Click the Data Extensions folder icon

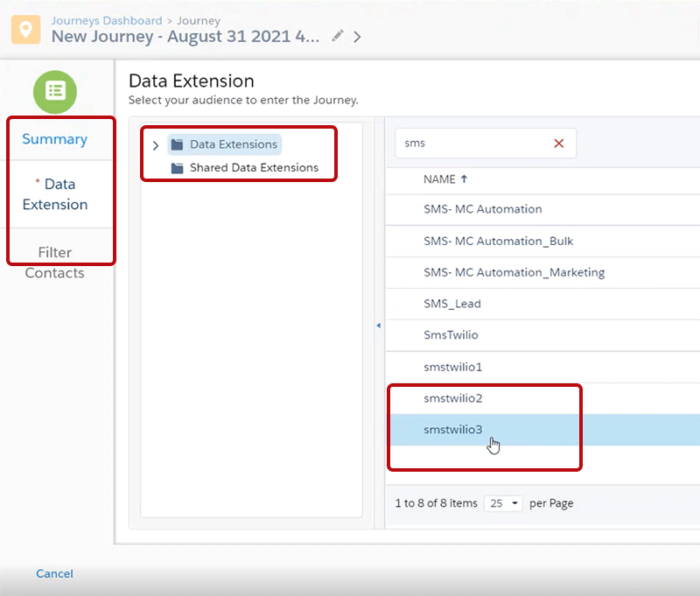pos(178,145)
